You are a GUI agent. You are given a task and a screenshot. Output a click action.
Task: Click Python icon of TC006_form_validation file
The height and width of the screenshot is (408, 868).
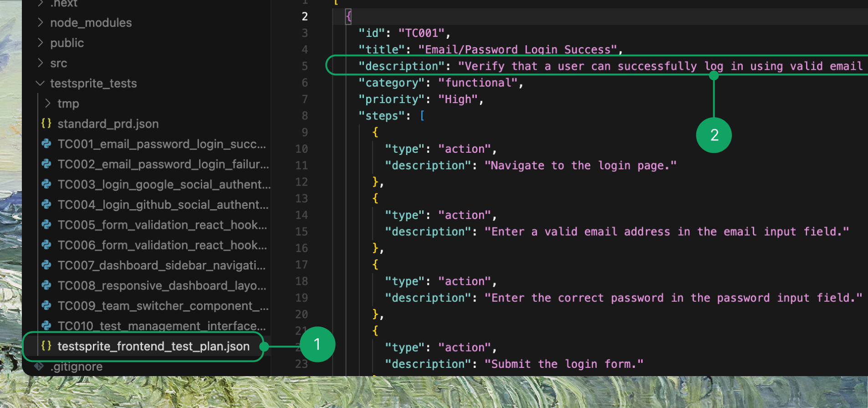pos(46,244)
